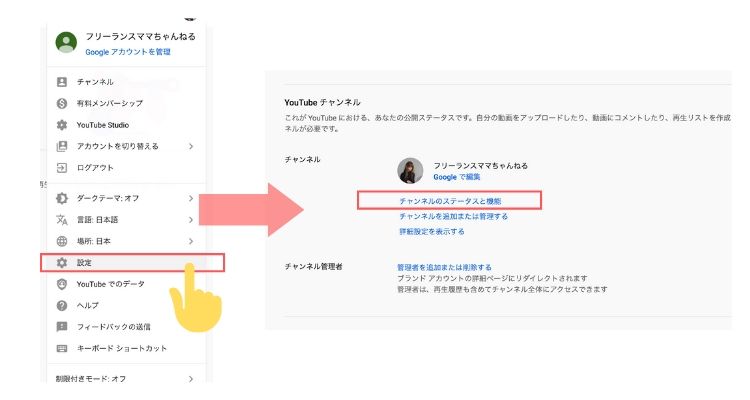Open キーボード ショートカット menu item
The width and height of the screenshot is (750, 400).
pyautogui.click(x=127, y=348)
